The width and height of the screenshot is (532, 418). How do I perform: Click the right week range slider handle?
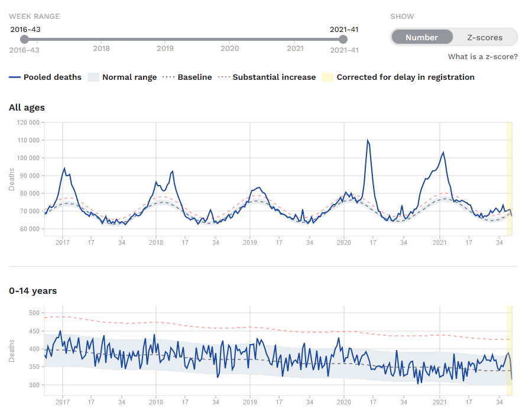pyautogui.click(x=343, y=40)
